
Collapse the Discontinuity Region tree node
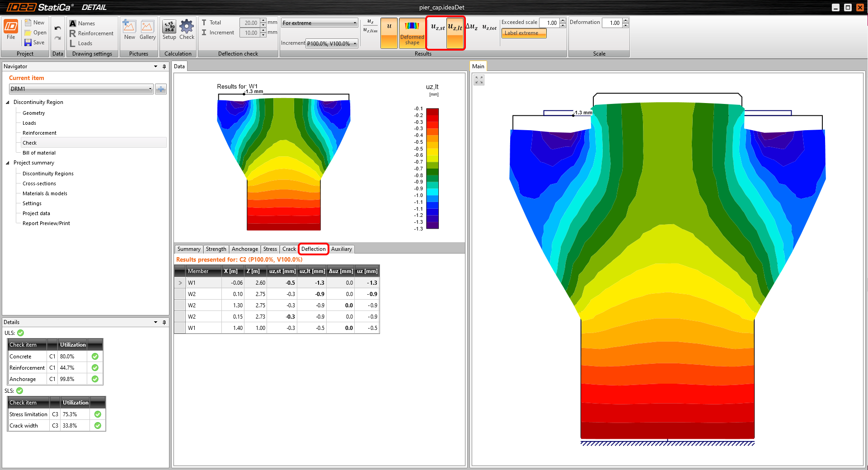8,102
